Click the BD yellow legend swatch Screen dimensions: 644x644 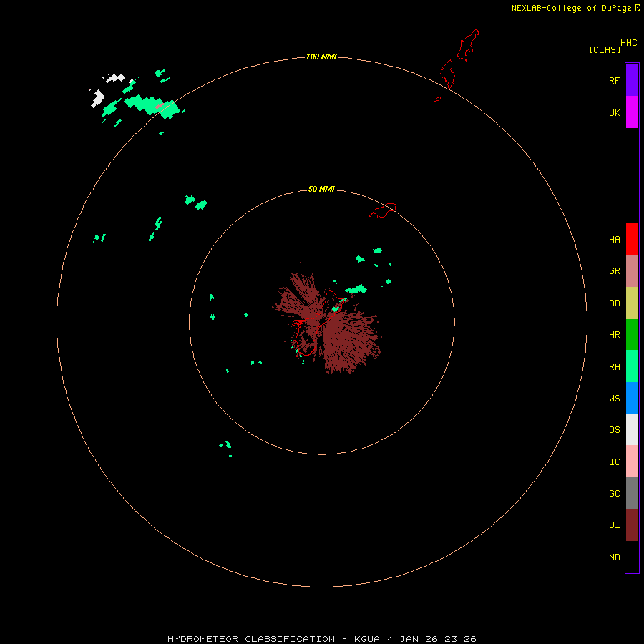pos(632,303)
